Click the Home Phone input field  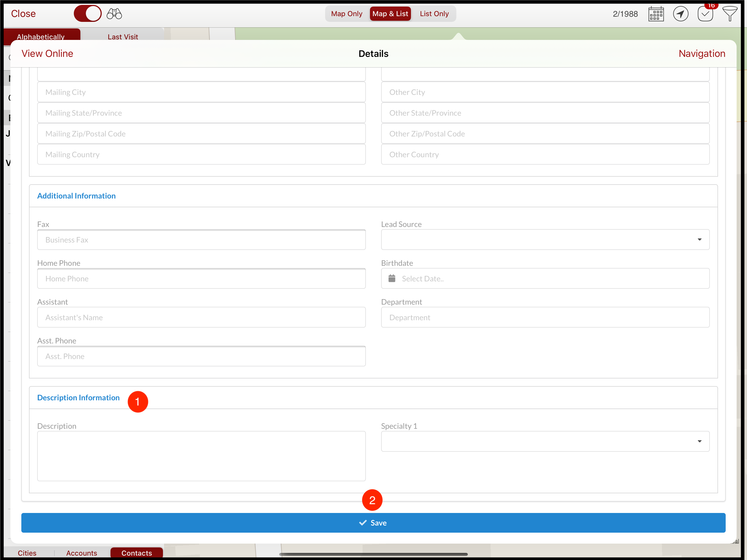(201, 278)
